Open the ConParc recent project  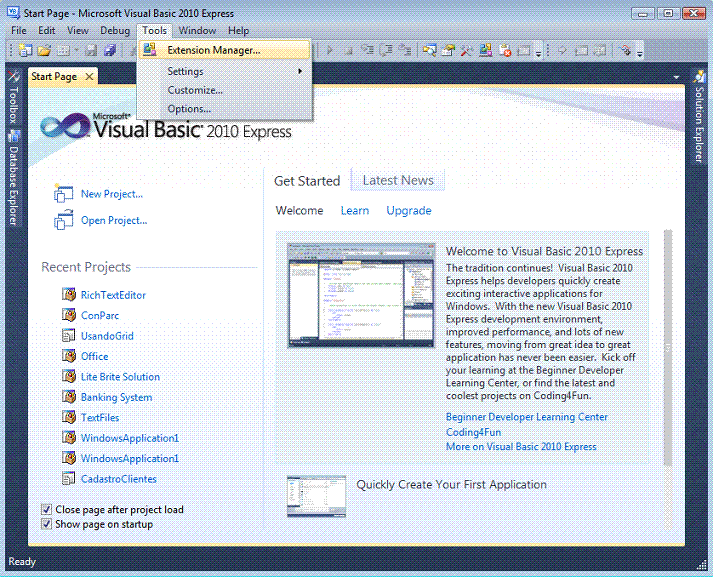click(x=100, y=315)
